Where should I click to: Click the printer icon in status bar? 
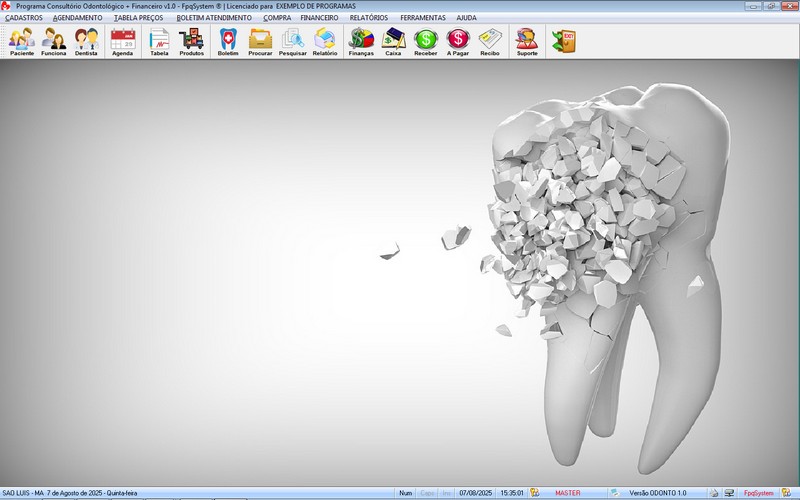pos(715,493)
